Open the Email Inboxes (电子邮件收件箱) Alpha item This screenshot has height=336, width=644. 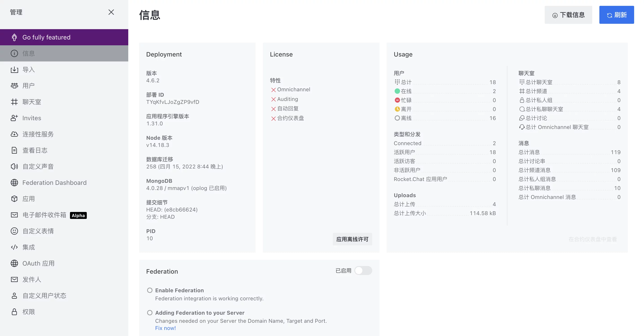(44, 215)
